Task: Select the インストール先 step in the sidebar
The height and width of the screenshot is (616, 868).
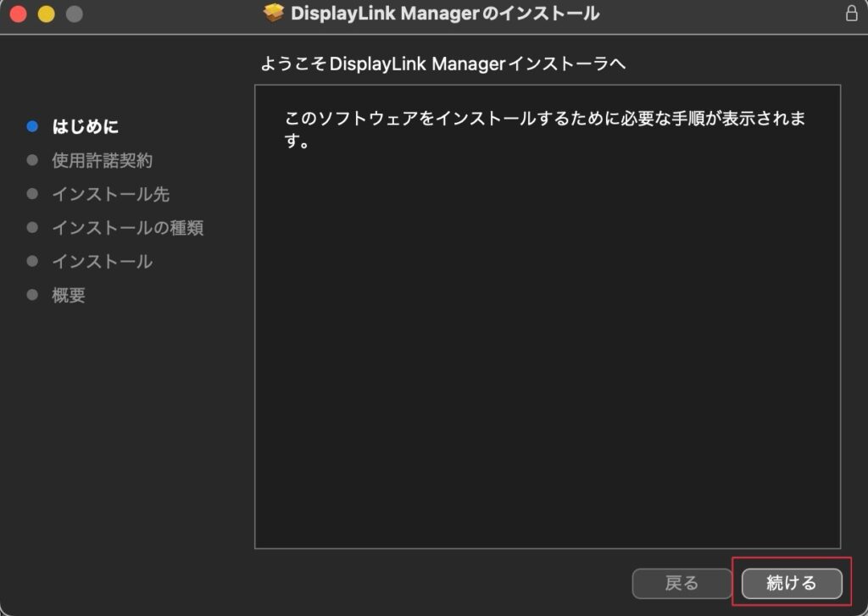Action: click(x=111, y=194)
